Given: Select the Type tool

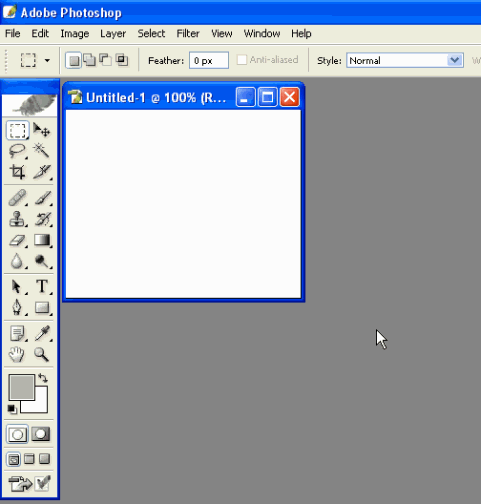Looking at the screenshot, I should coord(42,287).
